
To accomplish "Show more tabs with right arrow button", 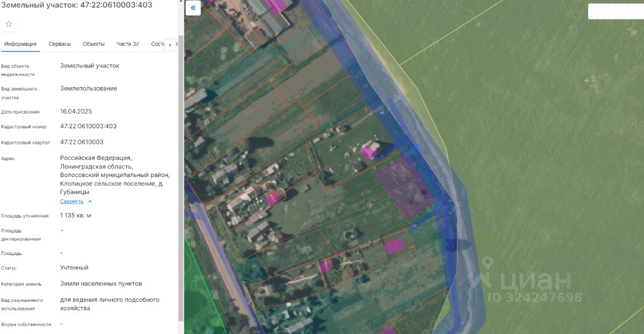I will click(x=170, y=45).
